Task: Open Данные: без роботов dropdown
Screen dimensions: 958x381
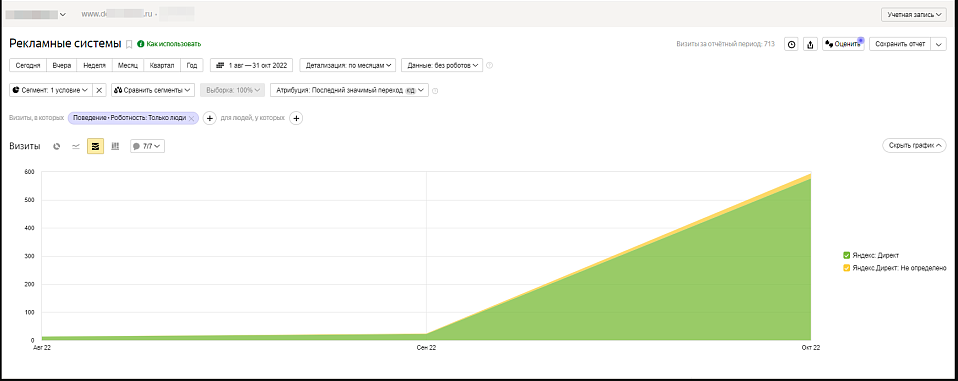Action: point(442,65)
